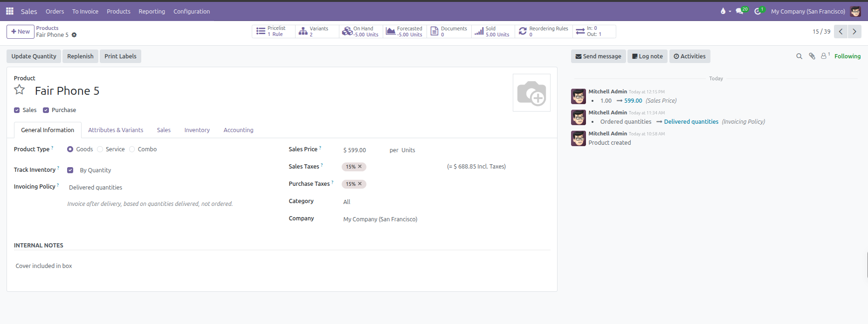868x324 pixels.
Task: Mark Fair Phone 5 as favorite star
Action: tap(20, 90)
